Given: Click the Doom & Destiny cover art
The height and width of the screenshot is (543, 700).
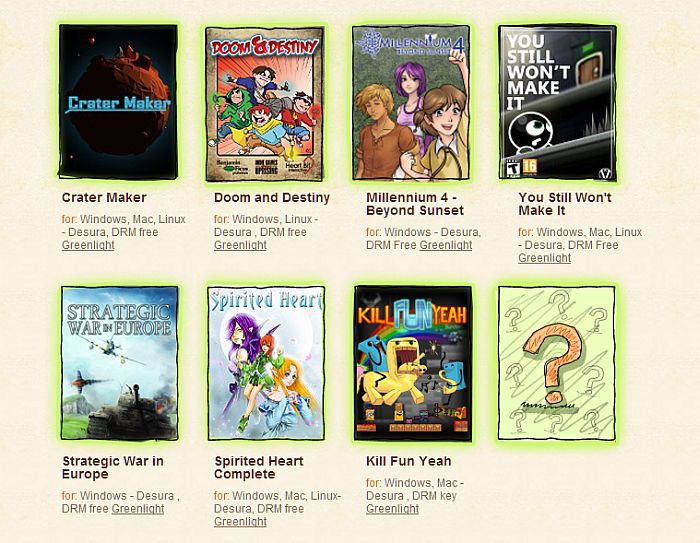Looking at the screenshot, I should coord(264,104).
